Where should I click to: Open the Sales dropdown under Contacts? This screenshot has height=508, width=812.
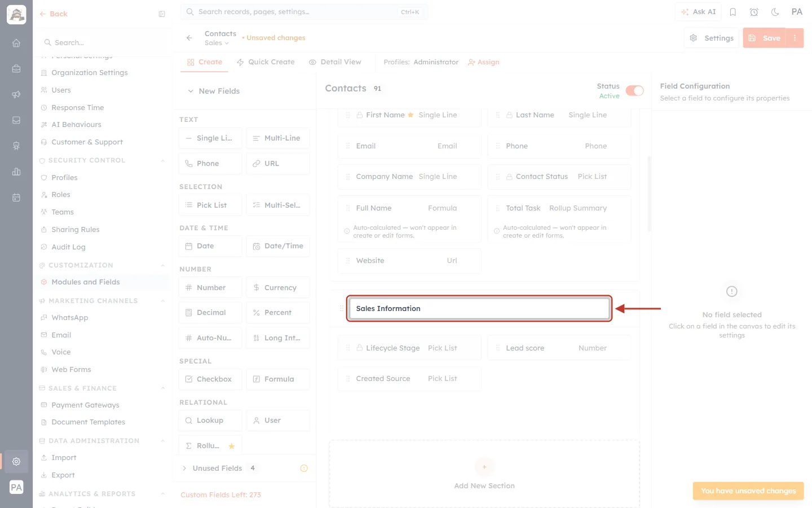click(x=217, y=43)
